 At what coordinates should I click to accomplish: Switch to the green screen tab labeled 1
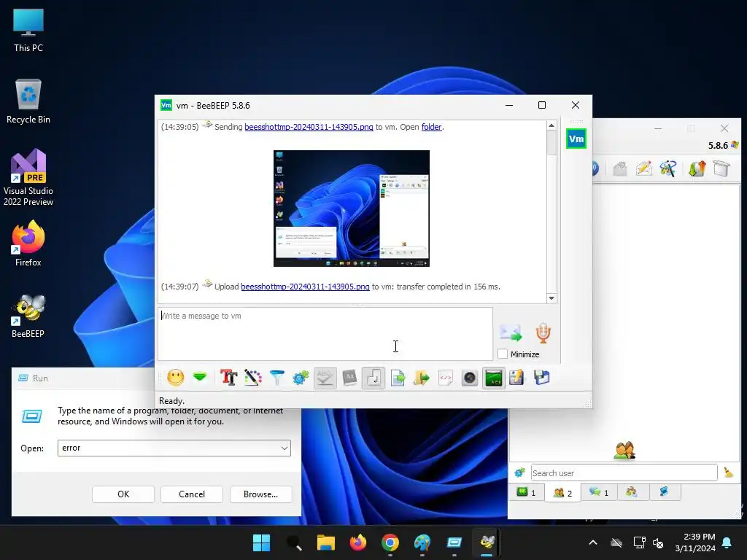(x=527, y=492)
